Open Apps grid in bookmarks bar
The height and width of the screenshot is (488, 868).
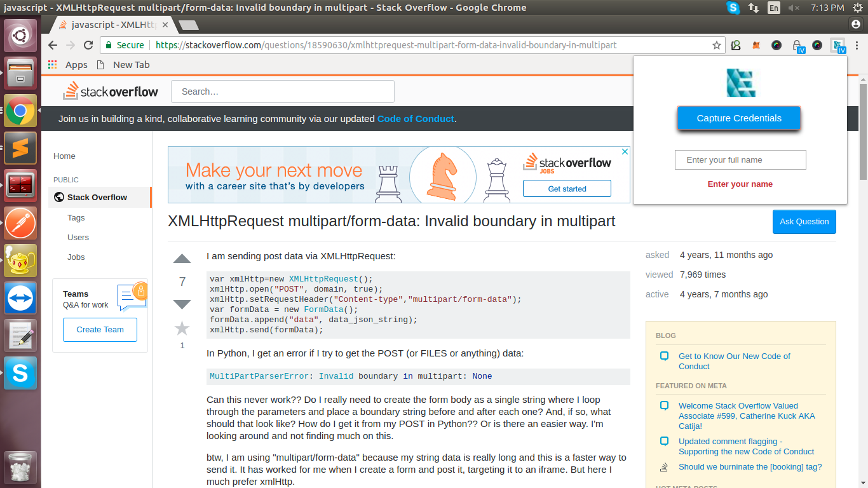point(67,65)
